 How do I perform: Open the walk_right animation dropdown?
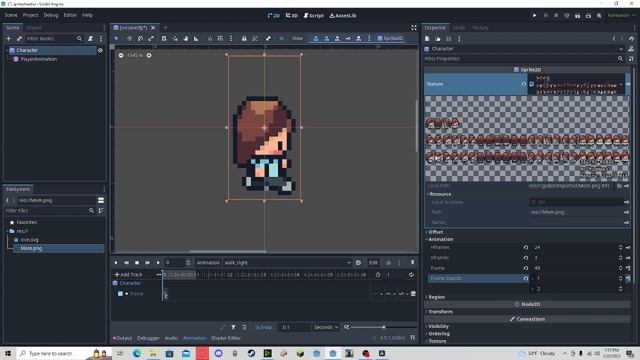pos(288,262)
